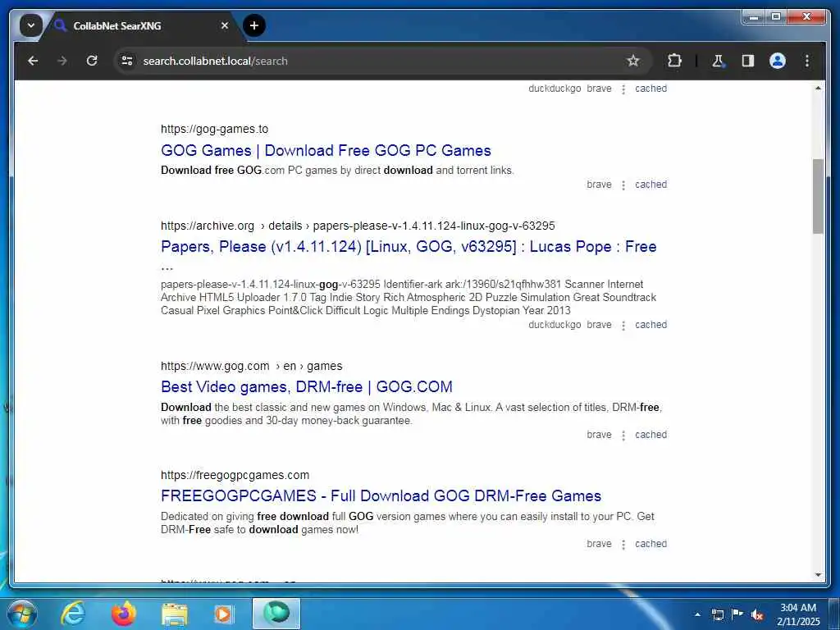Image resolution: width=840 pixels, height=630 pixels.
Task: Open the user profile avatar menu
Action: 778,61
